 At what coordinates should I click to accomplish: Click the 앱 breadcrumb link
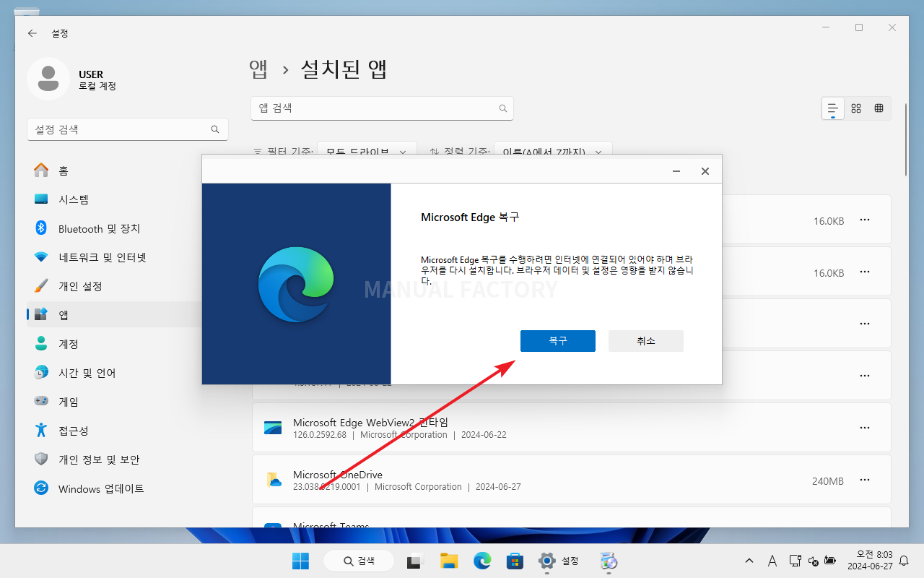[x=258, y=69]
